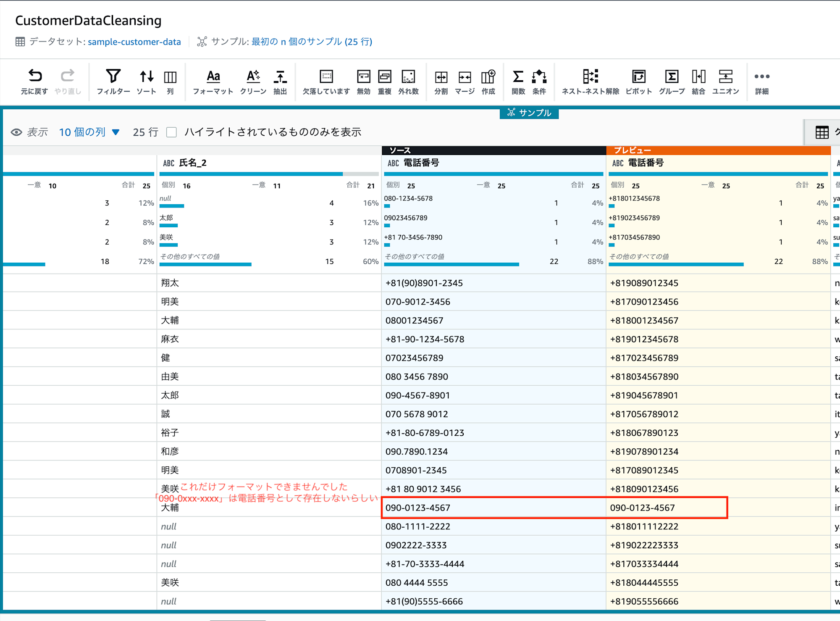Open the More (詳細) ellipsis menu
The width and height of the screenshot is (840, 621).
pyautogui.click(x=762, y=82)
